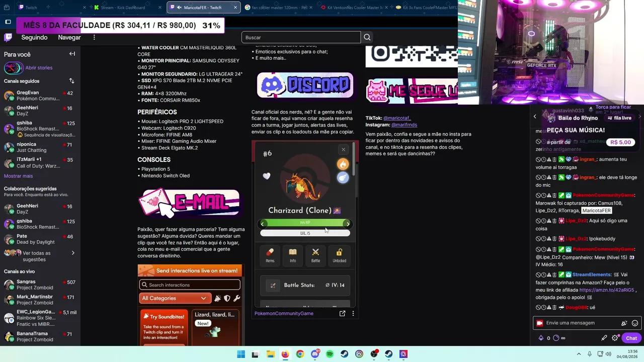The width and height of the screenshot is (644, 362).
Task: Click Abrir stories
Action: [x=39, y=68]
